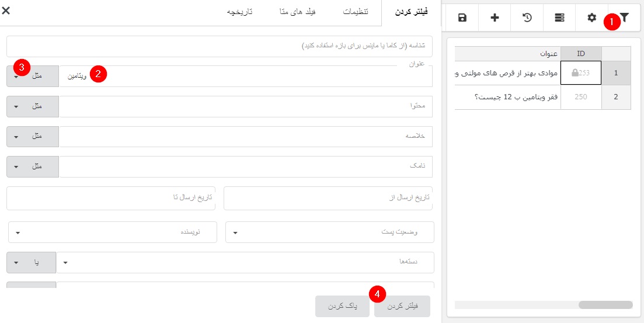Click the filter funnel icon in toolbar

click(x=625, y=18)
